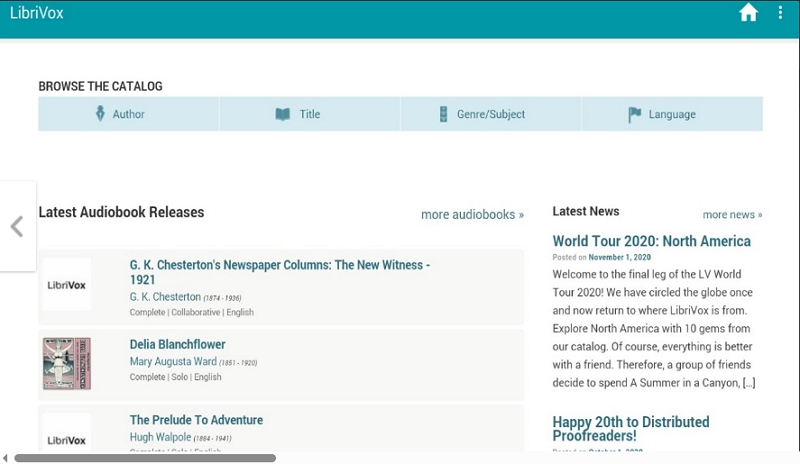This screenshot has height=464, width=800.
Task: Click the Delia Blanchflower cover thumbnail
Action: (x=67, y=363)
